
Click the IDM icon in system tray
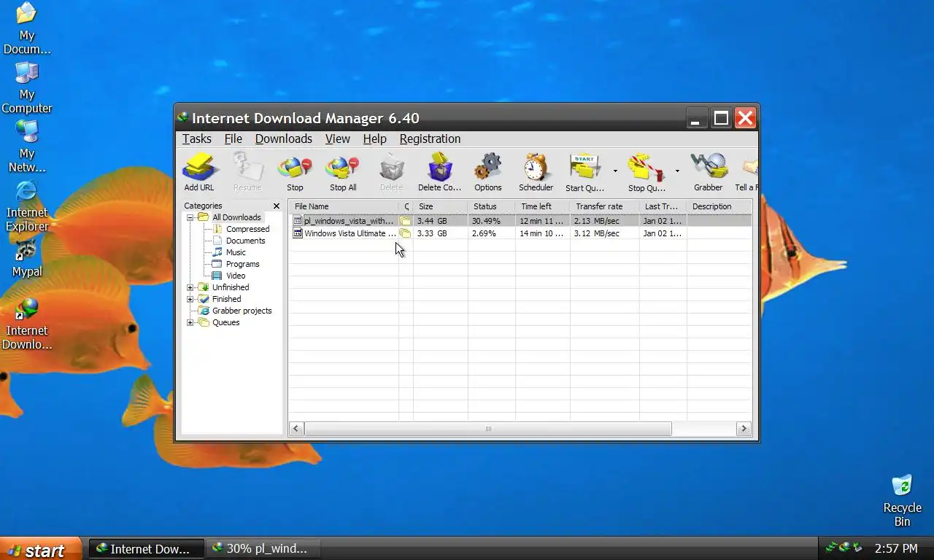pyautogui.click(x=844, y=548)
